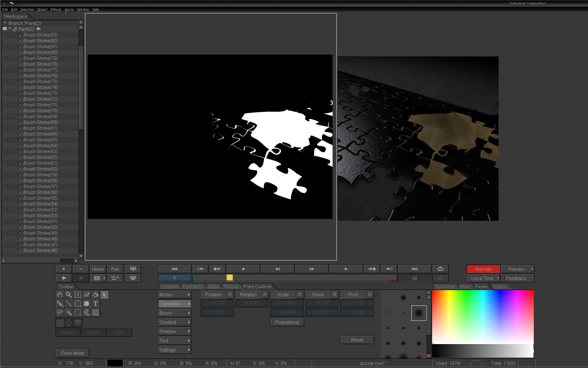The image size is (588, 368).
Task: Switch to the Swatches tab
Action: 445,287
